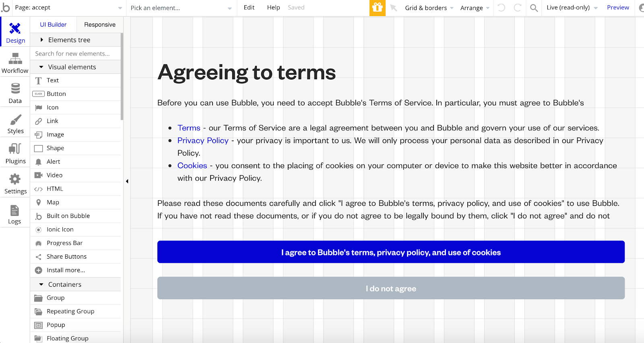The width and height of the screenshot is (644, 343).
Task: Select the Floating Group icon
Action: pos(38,339)
